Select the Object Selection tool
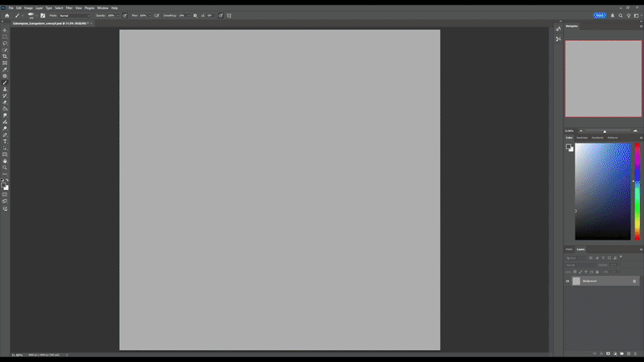This screenshot has width=644, height=362. (5, 50)
